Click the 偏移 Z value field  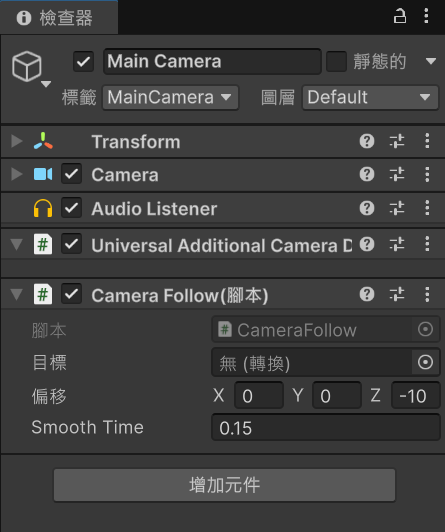[x=415, y=395]
